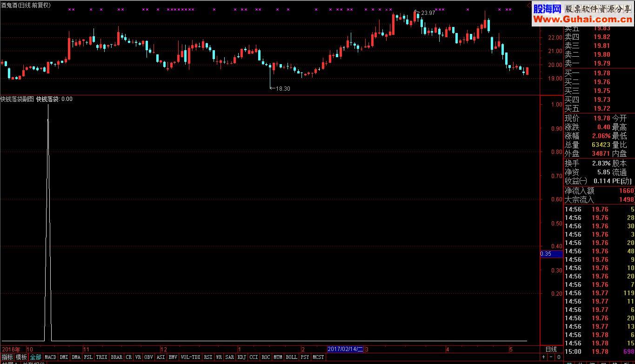Select the ASI indicator tab
The width and height of the screenshot is (635, 364).
pyautogui.click(x=160, y=357)
